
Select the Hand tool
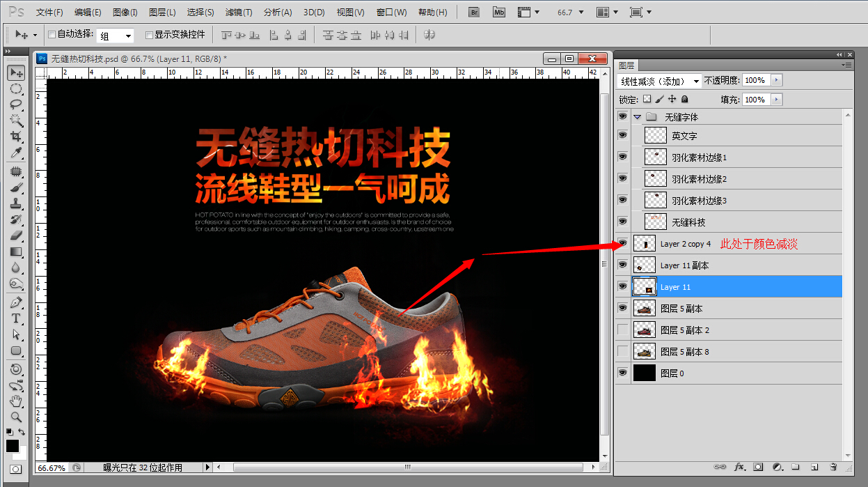coord(16,401)
